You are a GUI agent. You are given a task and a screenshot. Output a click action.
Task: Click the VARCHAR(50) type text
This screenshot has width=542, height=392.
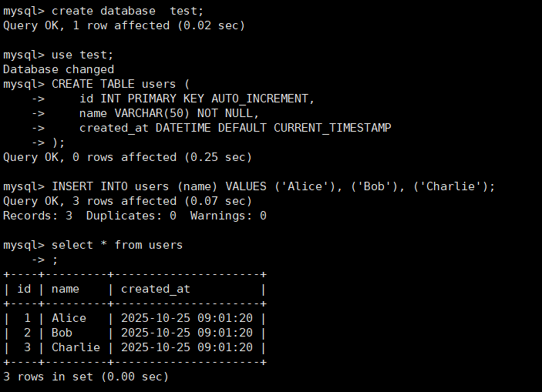point(152,113)
